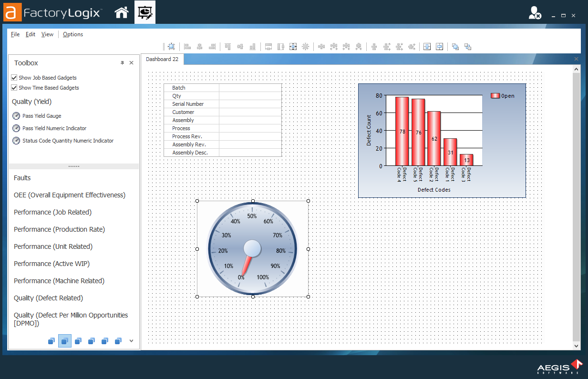The width and height of the screenshot is (588, 379).
Task: Open the Quality (Defect Related) category
Action: tap(49, 298)
